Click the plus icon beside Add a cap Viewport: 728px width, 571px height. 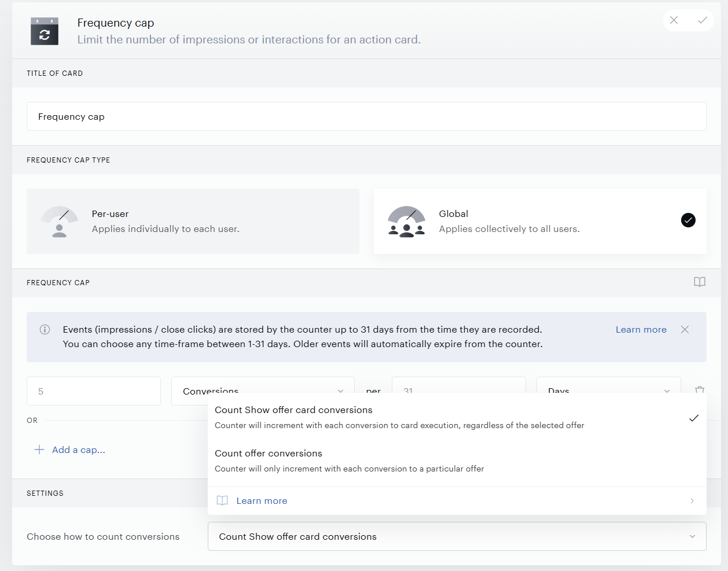pos(39,450)
